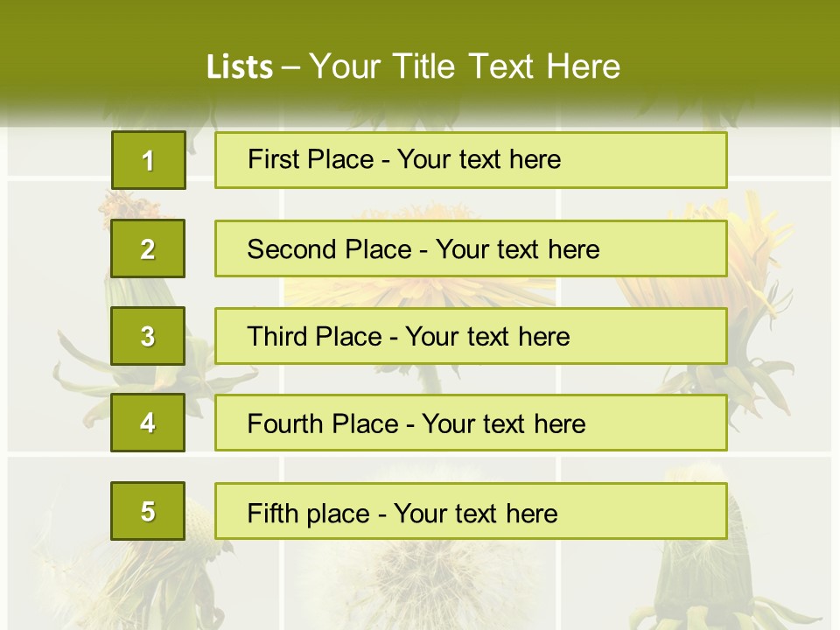Select the "Second Place" text box
840x630 pixels.
(x=471, y=248)
